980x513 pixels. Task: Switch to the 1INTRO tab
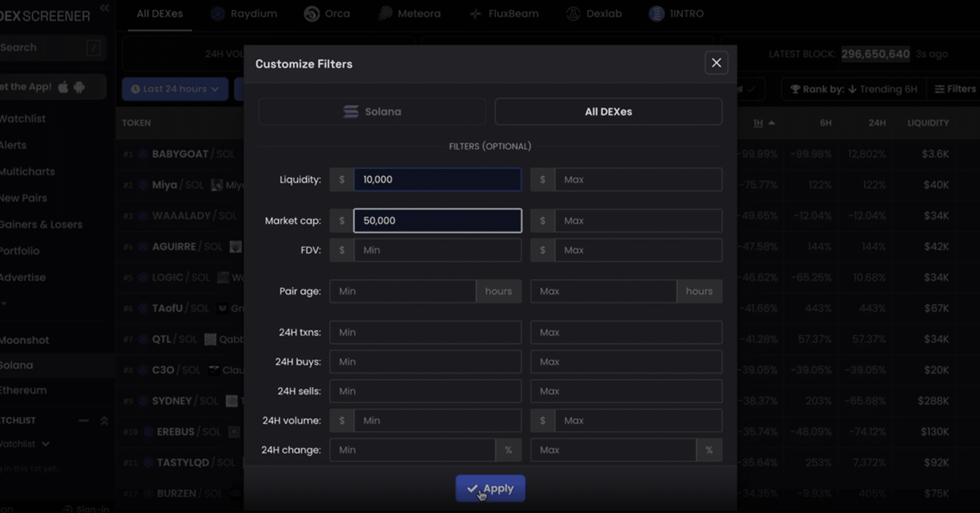click(677, 14)
